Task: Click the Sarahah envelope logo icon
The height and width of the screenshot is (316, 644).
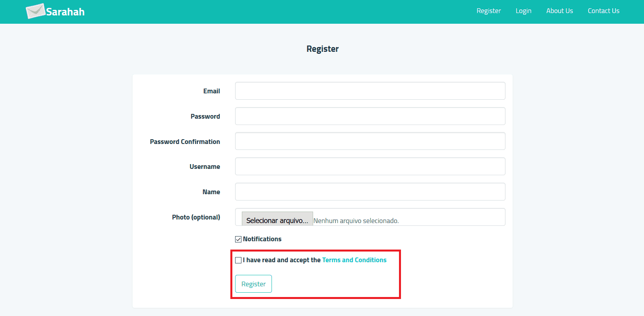Action: point(35,11)
